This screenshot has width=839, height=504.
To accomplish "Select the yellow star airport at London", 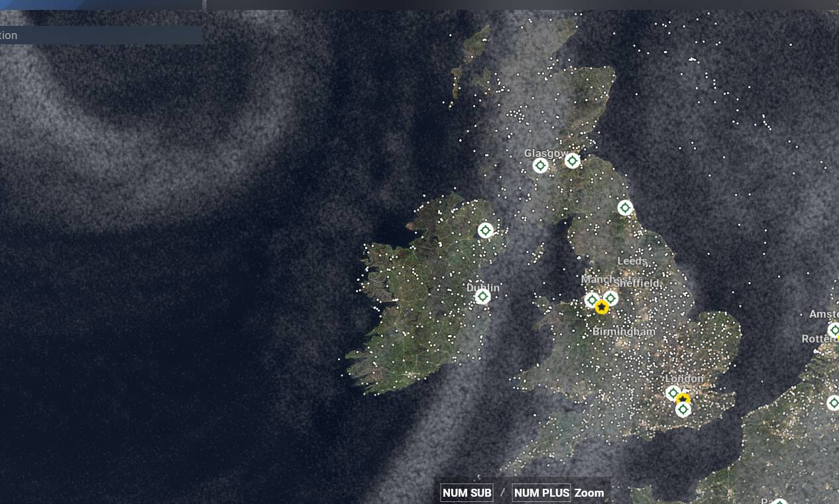I will pyautogui.click(x=683, y=401).
